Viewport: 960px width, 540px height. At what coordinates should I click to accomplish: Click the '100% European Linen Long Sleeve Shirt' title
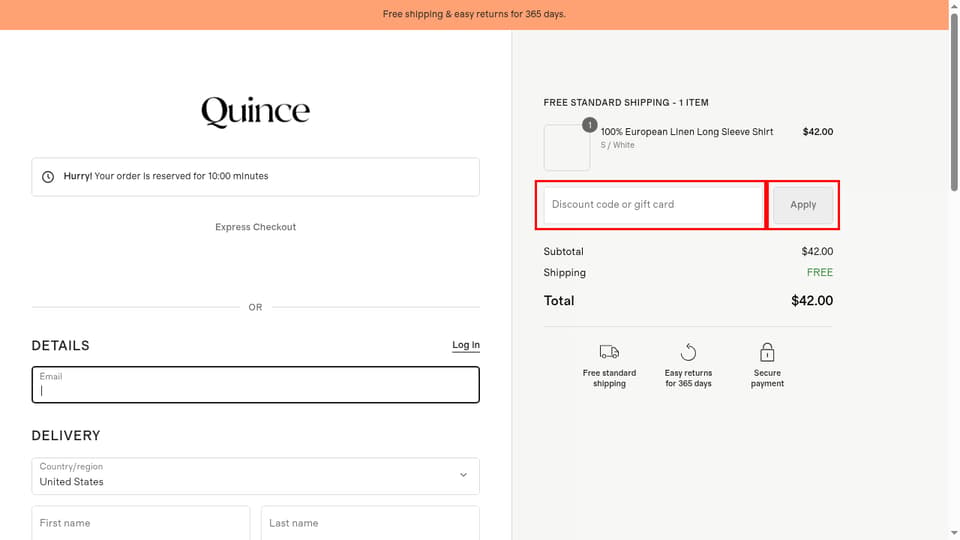click(686, 132)
